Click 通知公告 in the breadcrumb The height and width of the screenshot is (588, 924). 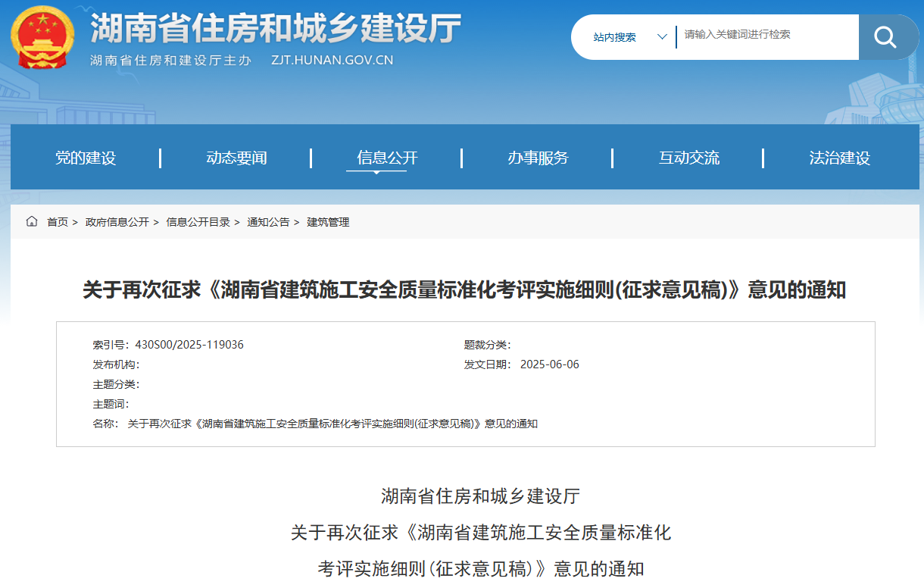click(268, 222)
